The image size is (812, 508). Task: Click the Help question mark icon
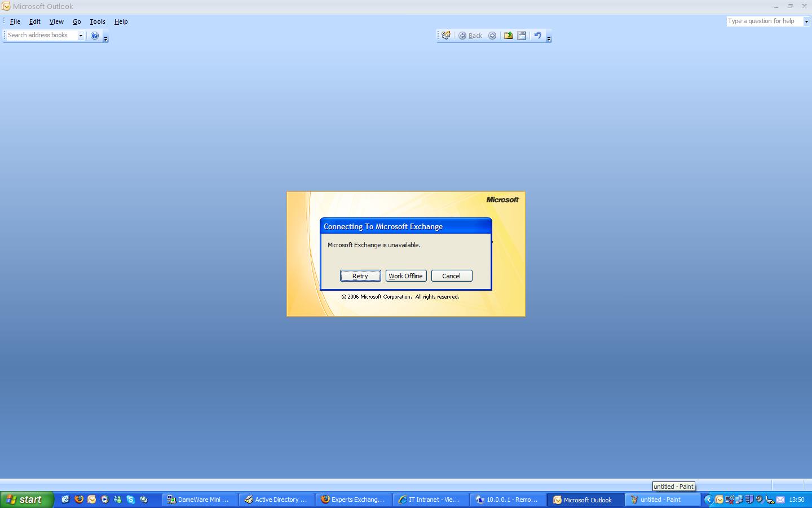click(95, 36)
